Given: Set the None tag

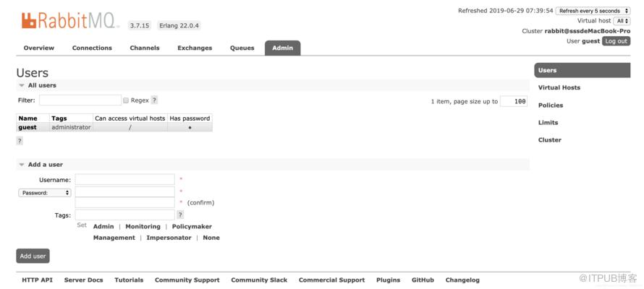Looking at the screenshot, I should pos(211,238).
